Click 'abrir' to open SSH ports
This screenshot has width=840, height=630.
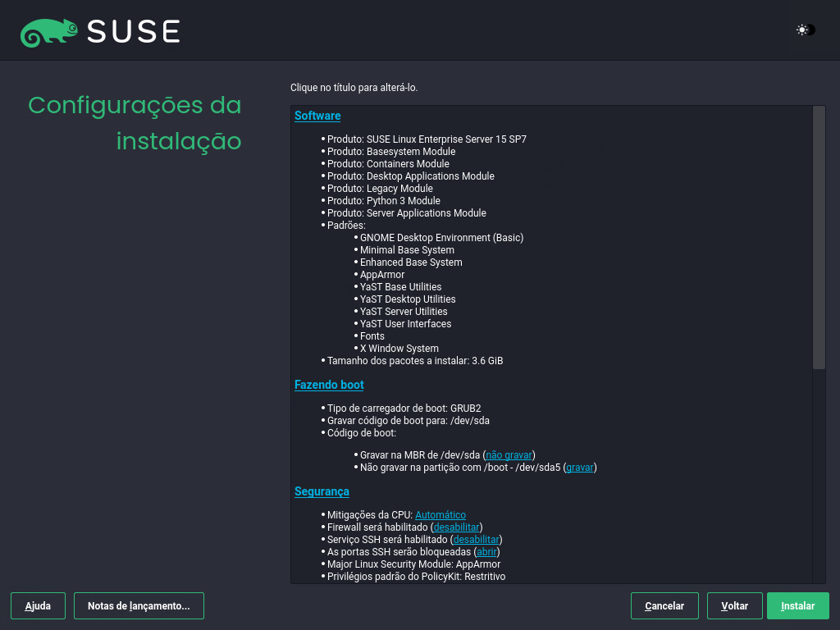[x=486, y=552]
